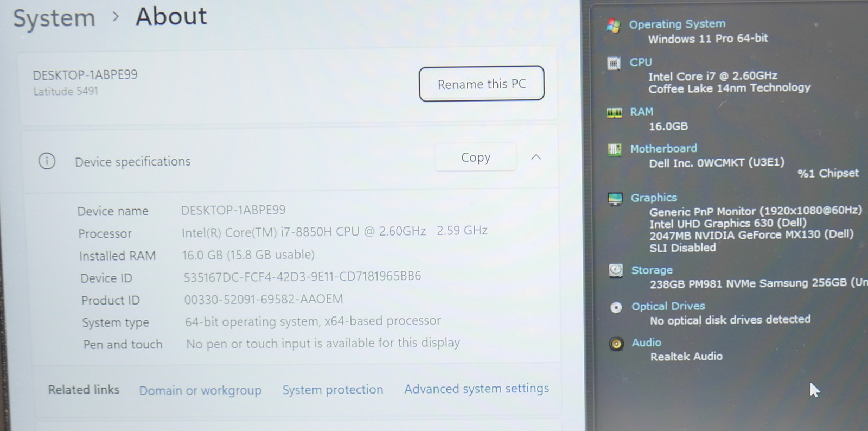Image resolution: width=868 pixels, height=431 pixels.
Task: Click the RAM module icon in Speccy
Action: pyautogui.click(x=614, y=113)
